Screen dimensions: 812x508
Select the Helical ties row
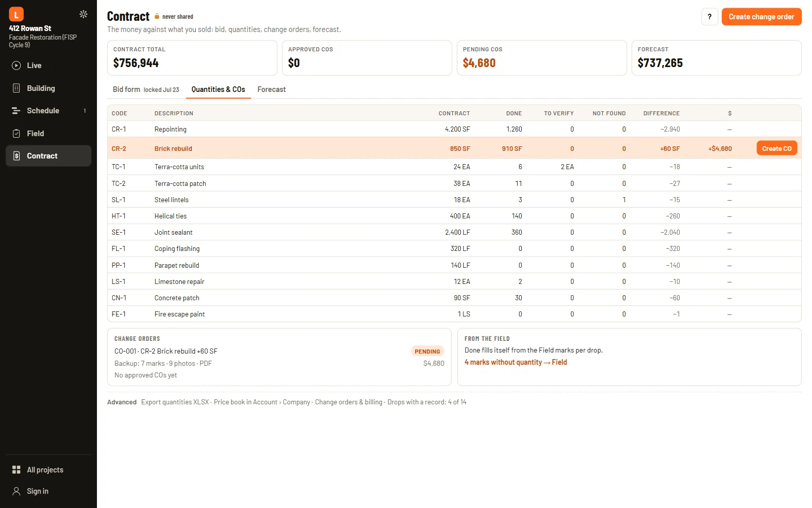click(x=454, y=216)
